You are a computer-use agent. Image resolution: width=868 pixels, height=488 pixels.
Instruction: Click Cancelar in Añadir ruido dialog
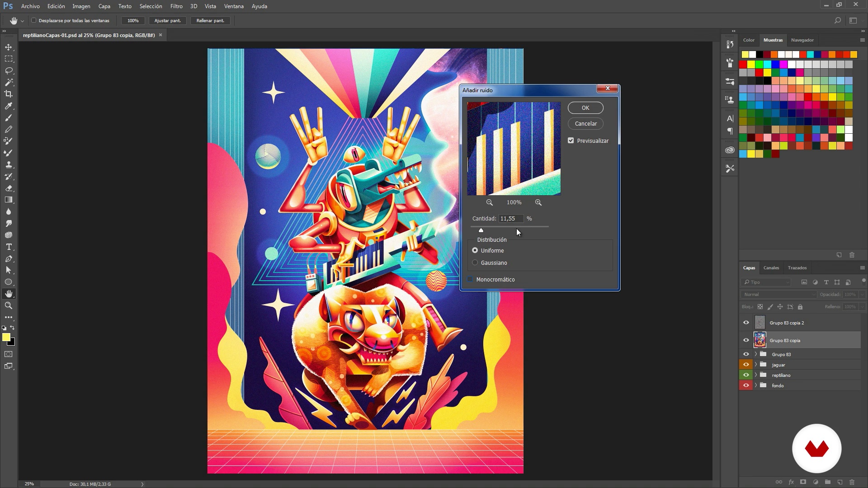[x=585, y=123]
